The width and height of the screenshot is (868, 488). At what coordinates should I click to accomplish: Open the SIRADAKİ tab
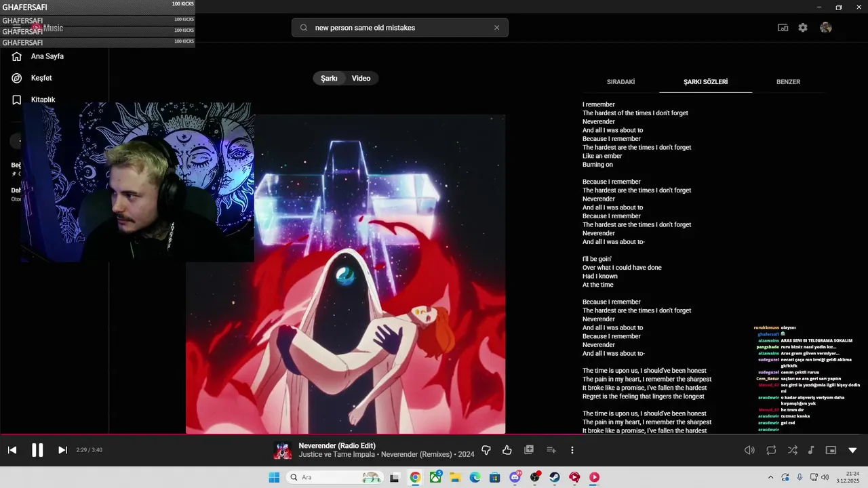[x=620, y=82]
